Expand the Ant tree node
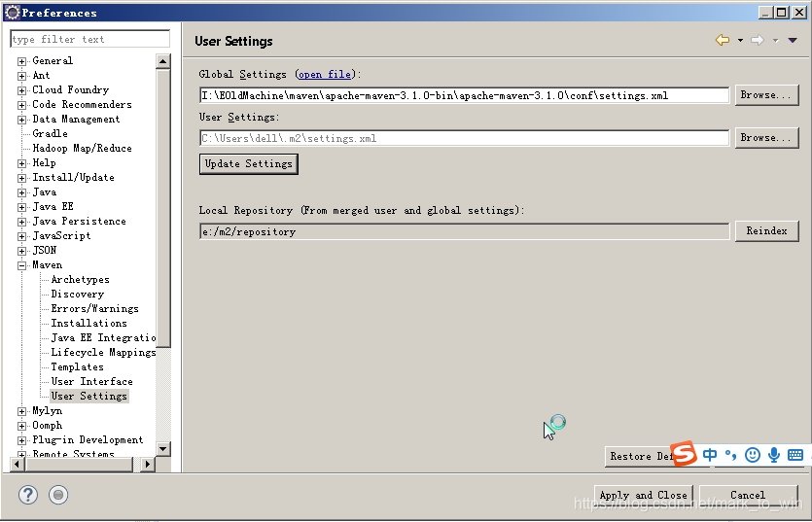 [x=21, y=76]
